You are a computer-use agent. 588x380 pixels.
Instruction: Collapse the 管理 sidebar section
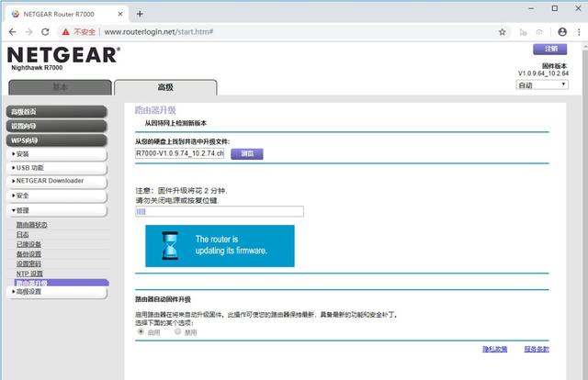(57, 210)
